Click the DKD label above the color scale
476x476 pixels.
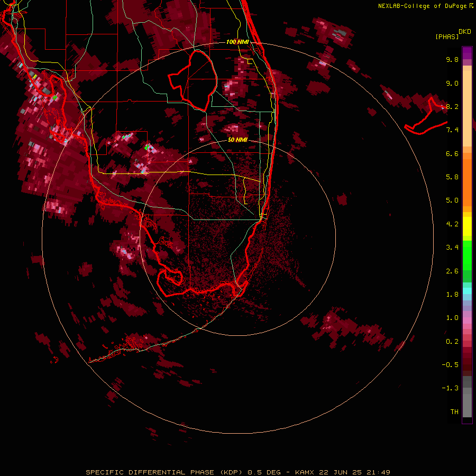tap(465, 32)
